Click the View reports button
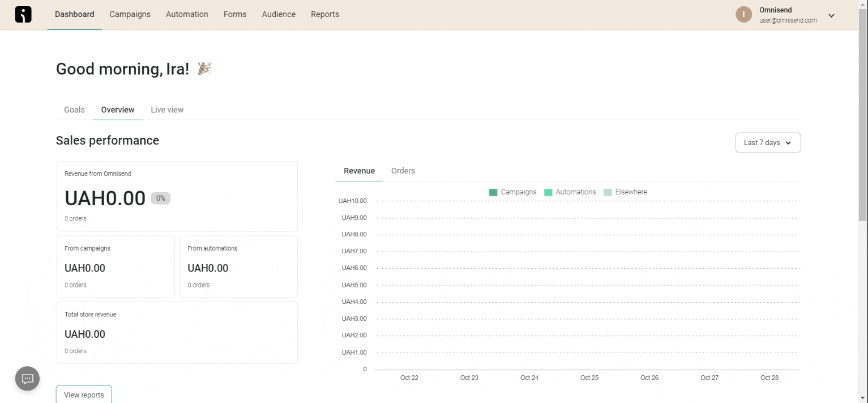The height and width of the screenshot is (403, 868). click(84, 395)
